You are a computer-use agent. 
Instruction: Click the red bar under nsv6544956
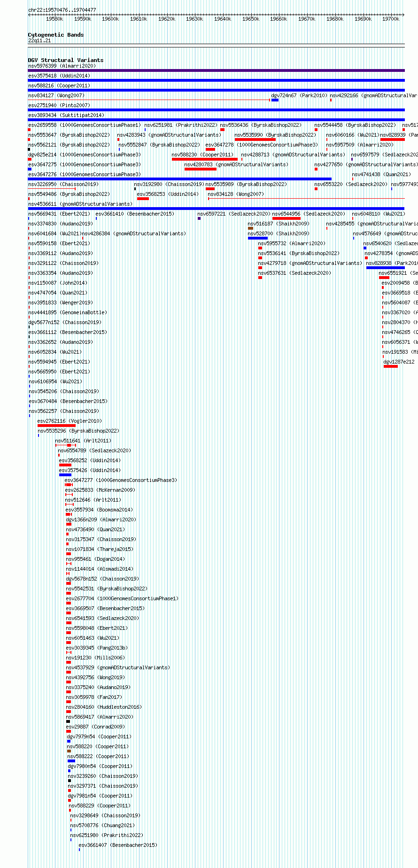[x=286, y=218]
